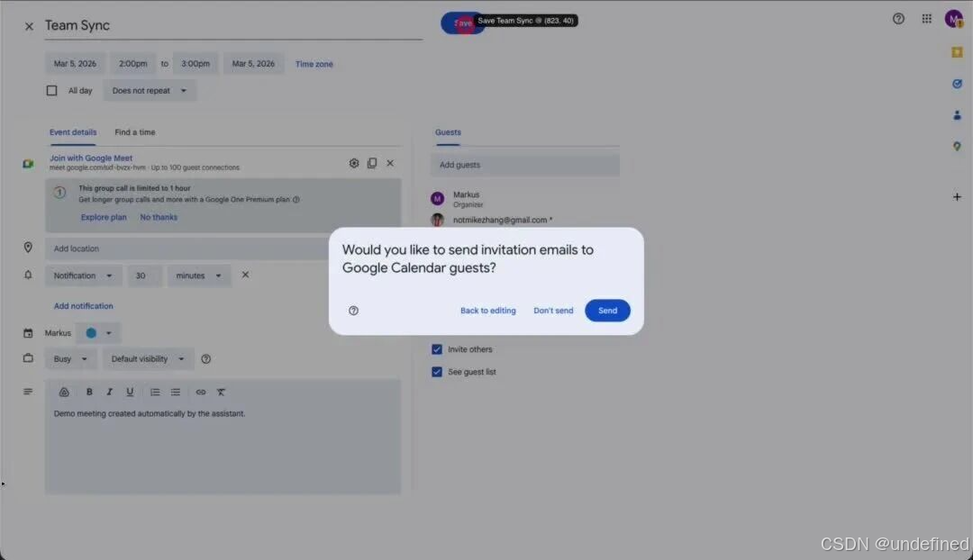This screenshot has width=973, height=560.
Task: Open the event color picker
Action: coord(98,333)
